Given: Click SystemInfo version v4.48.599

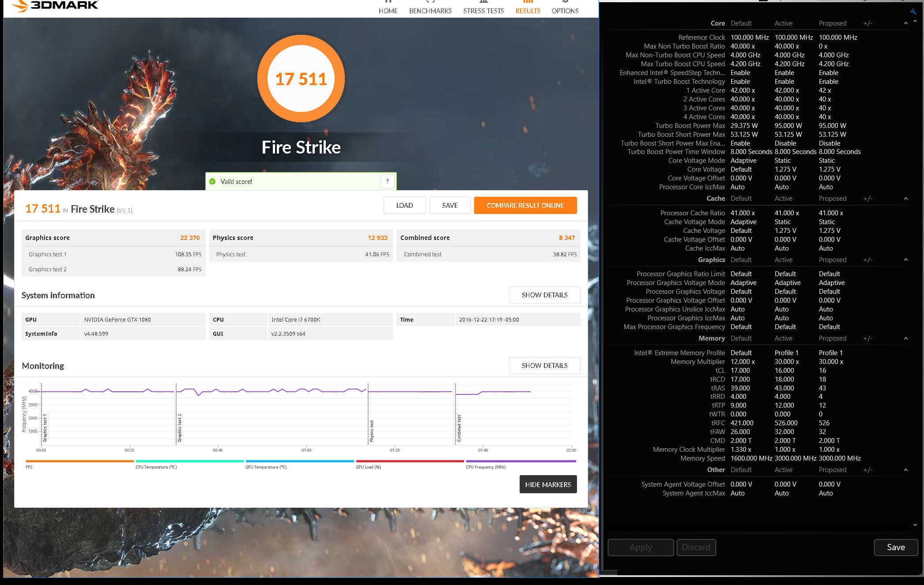Looking at the screenshot, I should coord(96,334).
